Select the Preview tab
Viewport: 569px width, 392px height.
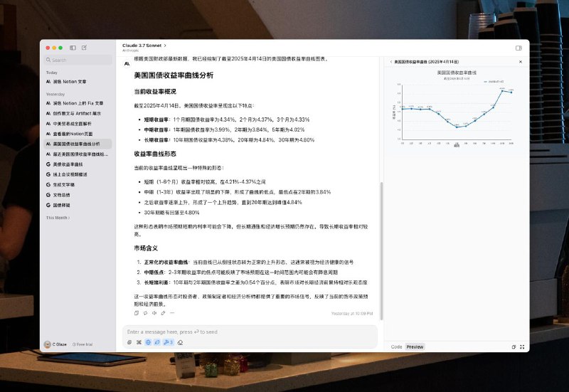pyautogui.click(x=415, y=347)
